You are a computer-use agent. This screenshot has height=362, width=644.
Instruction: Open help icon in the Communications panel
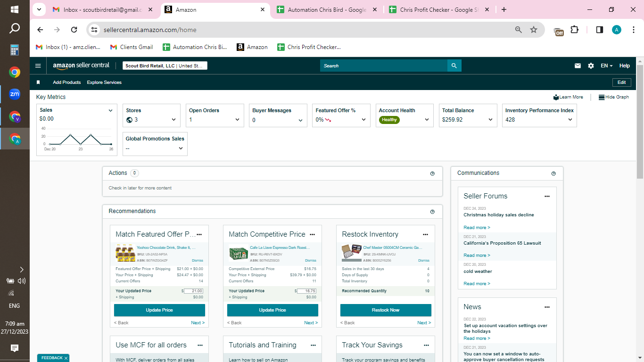(x=553, y=173)
